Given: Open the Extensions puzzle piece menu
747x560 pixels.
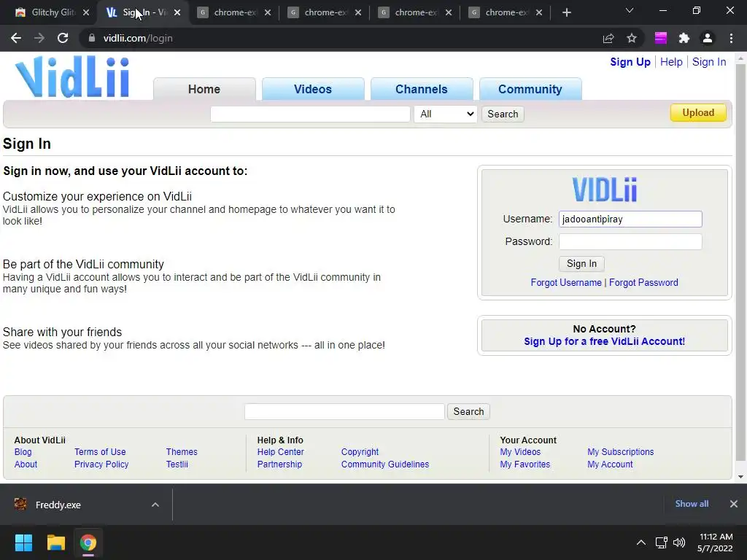Looking at the screenshot, I should pyautogui.click(x=684, y=38).
